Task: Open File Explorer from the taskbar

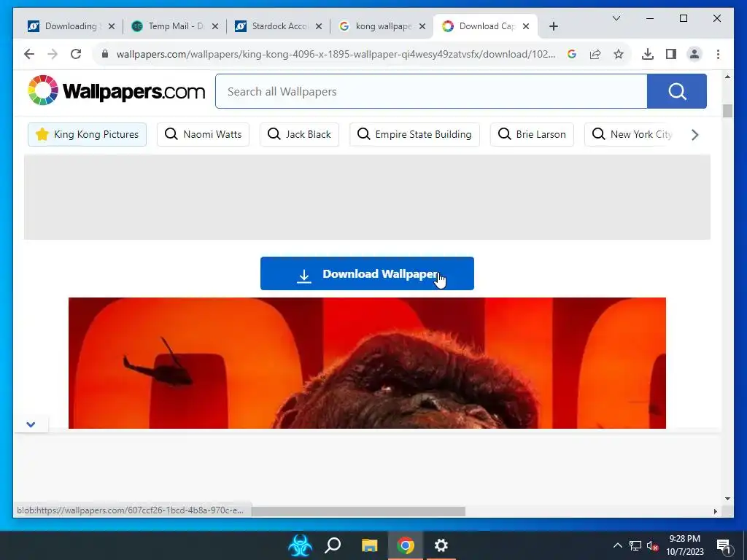Action: [369, 545]
